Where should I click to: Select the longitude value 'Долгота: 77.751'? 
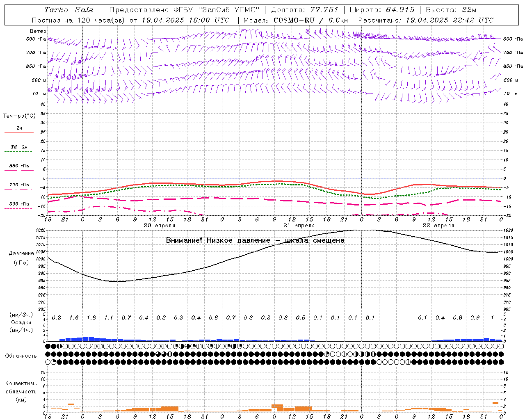305,10
